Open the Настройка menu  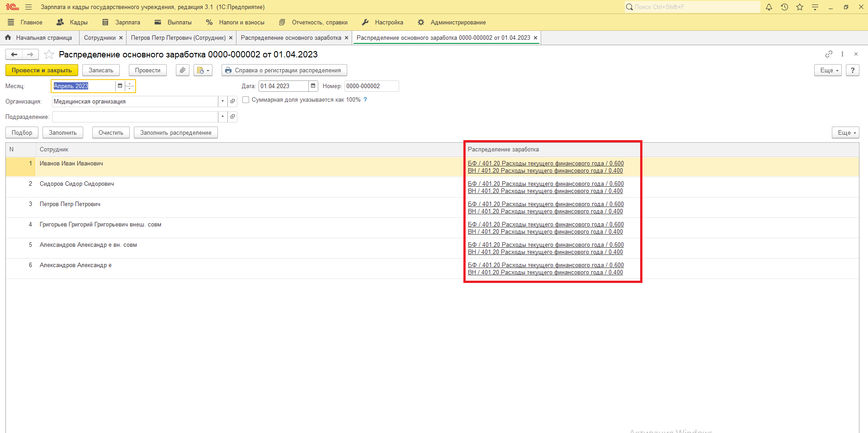point(382,23)
